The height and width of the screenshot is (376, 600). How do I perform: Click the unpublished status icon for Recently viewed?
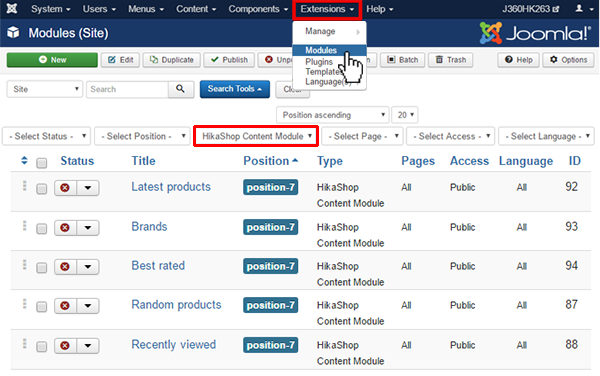[65, 345]
